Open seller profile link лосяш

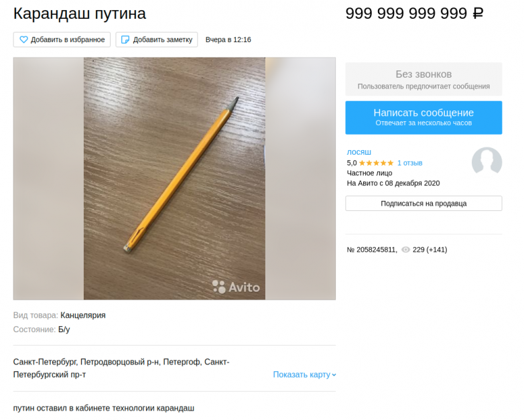tap(359, 152)
